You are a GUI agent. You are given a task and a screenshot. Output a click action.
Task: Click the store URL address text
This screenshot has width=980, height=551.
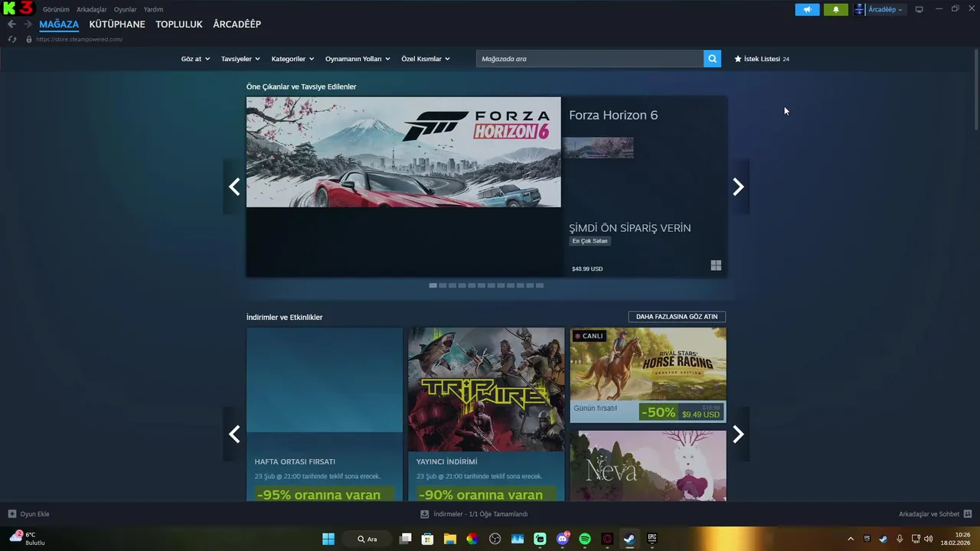[x=79, y=39]
